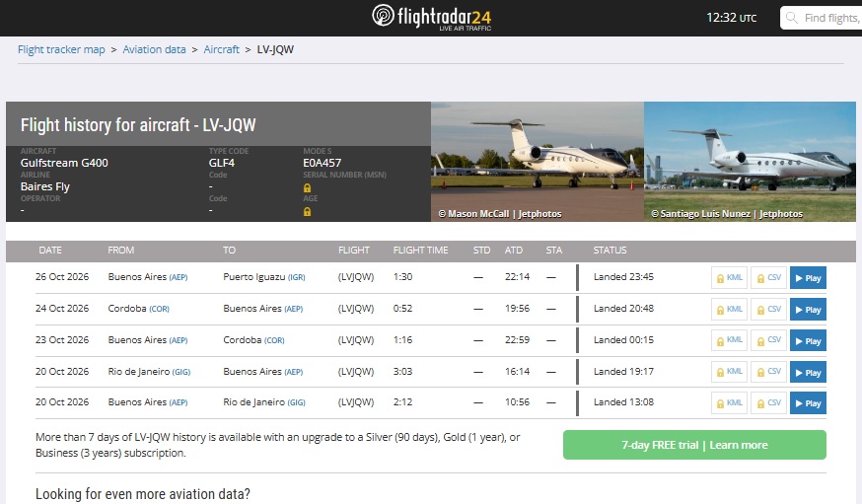Open Mason McCall aircraft photo
This screenshot has width=862, height=504.
[x=538, y=162]
